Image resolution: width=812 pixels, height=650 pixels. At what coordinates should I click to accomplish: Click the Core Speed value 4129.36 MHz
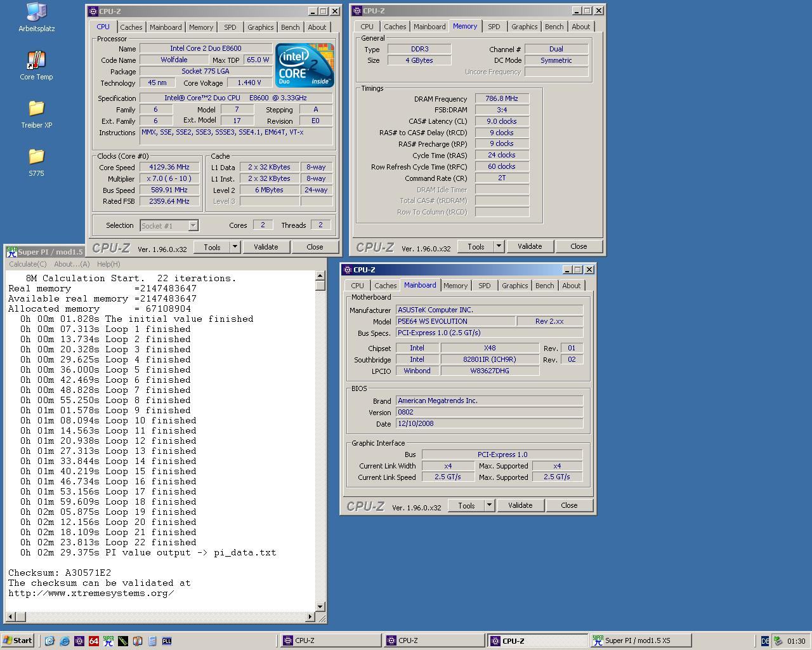point(169,168)
